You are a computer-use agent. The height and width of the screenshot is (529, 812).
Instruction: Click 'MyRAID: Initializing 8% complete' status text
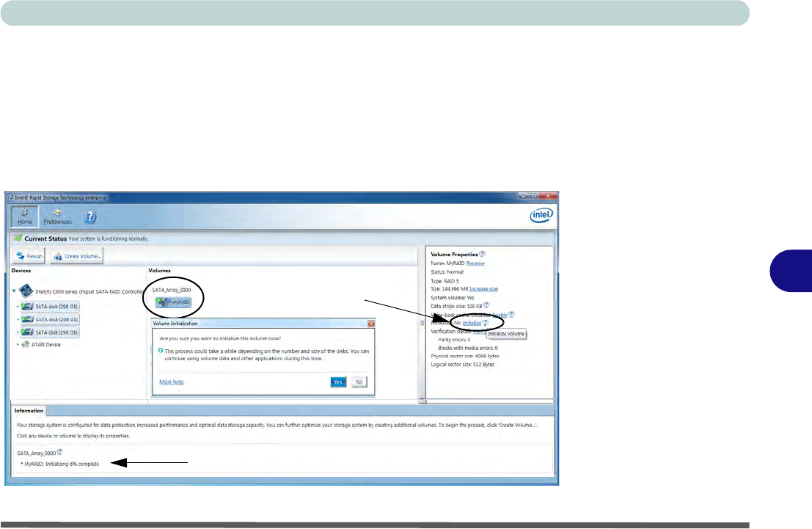tap(62, 464)
